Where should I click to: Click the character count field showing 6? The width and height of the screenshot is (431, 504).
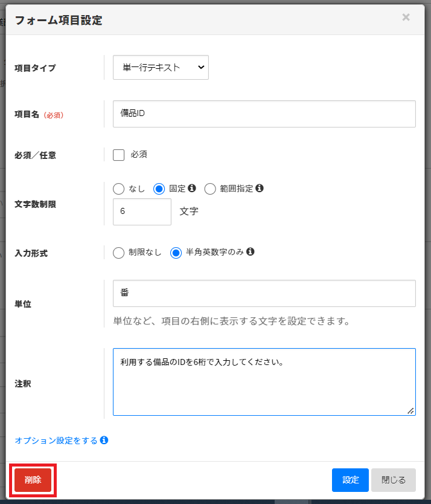pyautogui.click(x=142, y=212)
